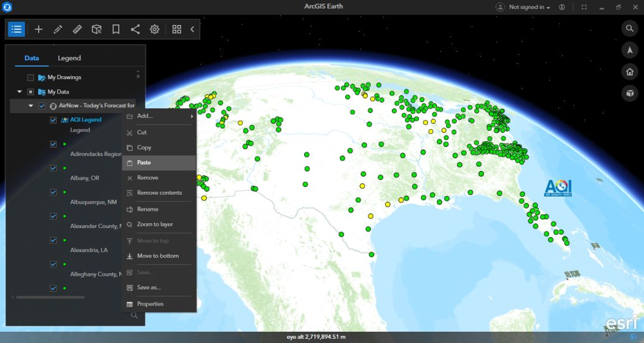Click the Home view button
The image size is (644, 343).
point(629,72)
